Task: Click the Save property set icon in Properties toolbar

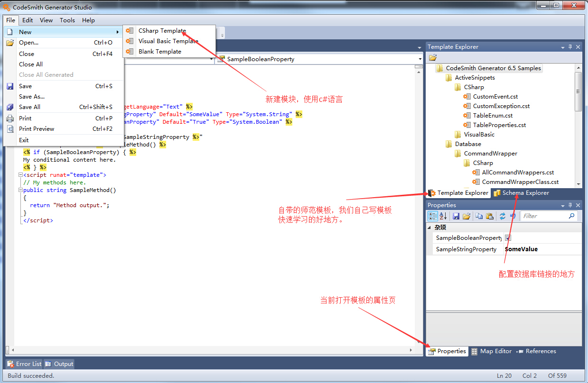Action: (x=456, y=216)
